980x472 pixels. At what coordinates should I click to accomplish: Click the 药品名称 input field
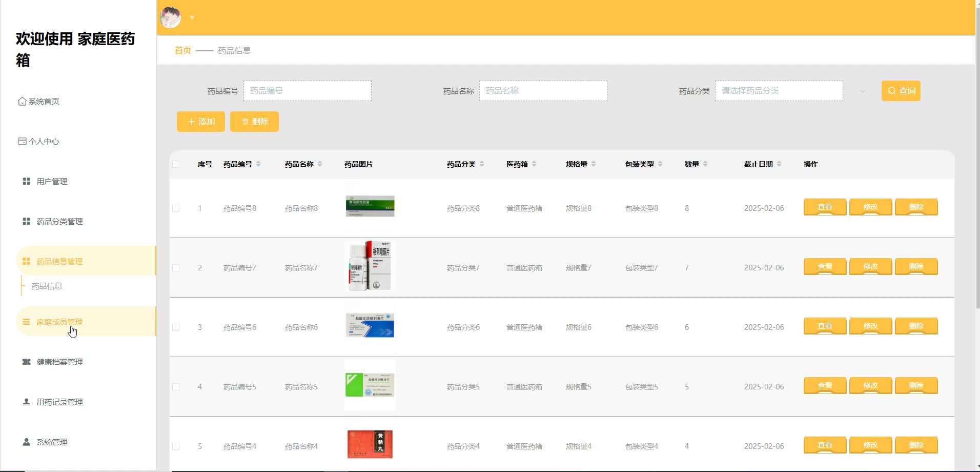tap(543, 91)
